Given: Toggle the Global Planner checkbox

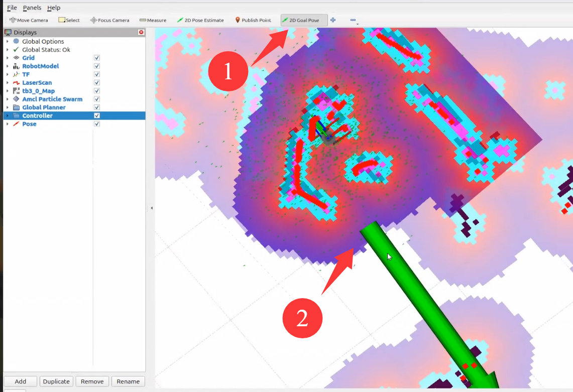Looking at the screenshot, I should point(97,107).
